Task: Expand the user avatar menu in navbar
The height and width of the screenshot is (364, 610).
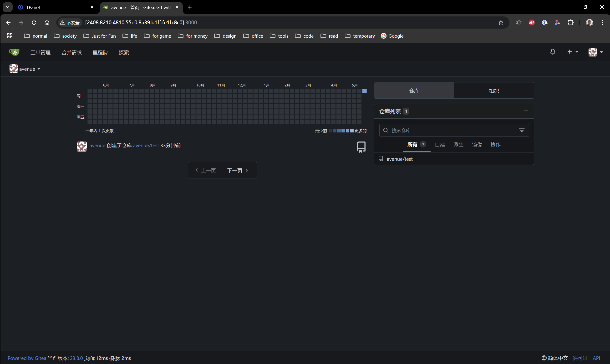Action: click(595, 52)
